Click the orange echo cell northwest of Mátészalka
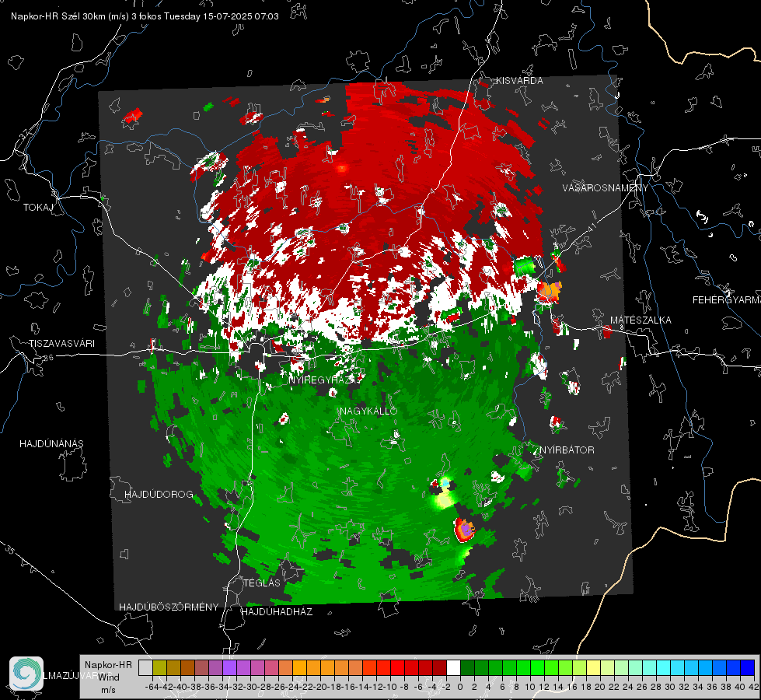 point(550,291)
